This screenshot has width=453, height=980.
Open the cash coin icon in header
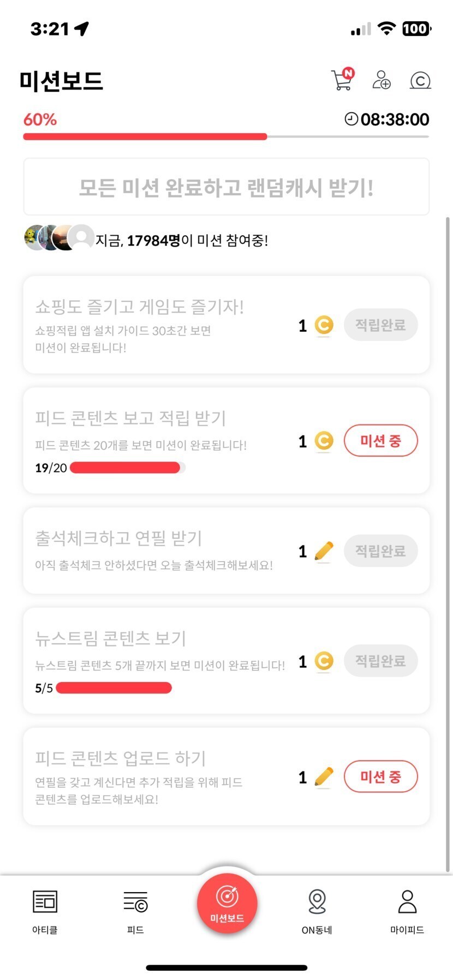pos(420,80)
